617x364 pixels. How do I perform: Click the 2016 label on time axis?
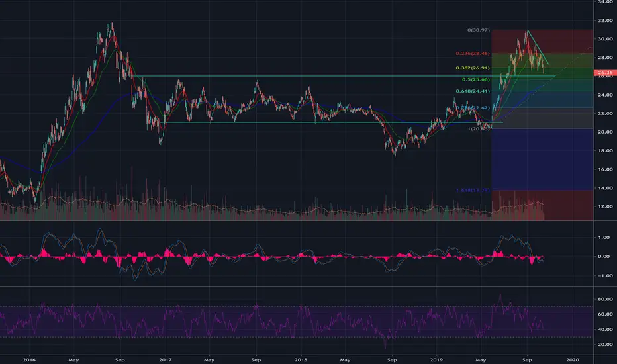[29, 359]
